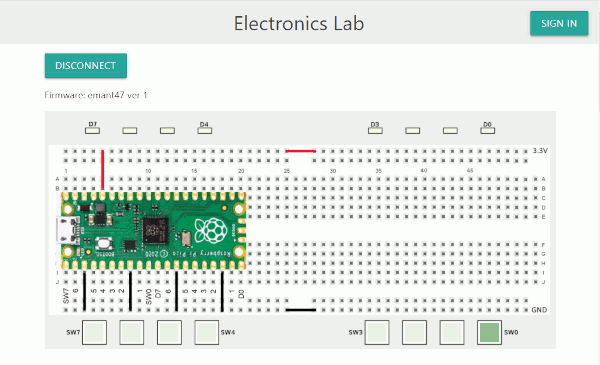
Task: Toggle the switch right of SW3
Action: (414, 332)
